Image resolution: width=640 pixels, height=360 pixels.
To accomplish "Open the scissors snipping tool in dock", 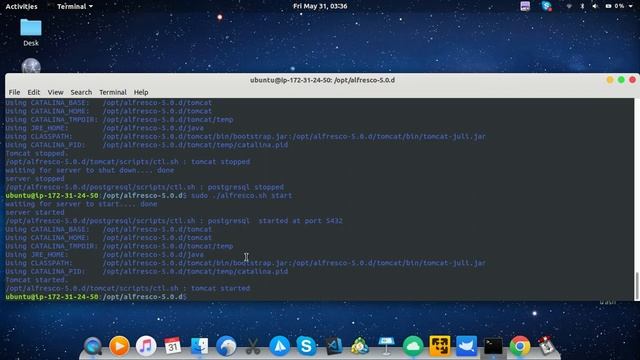I will 253,346.
